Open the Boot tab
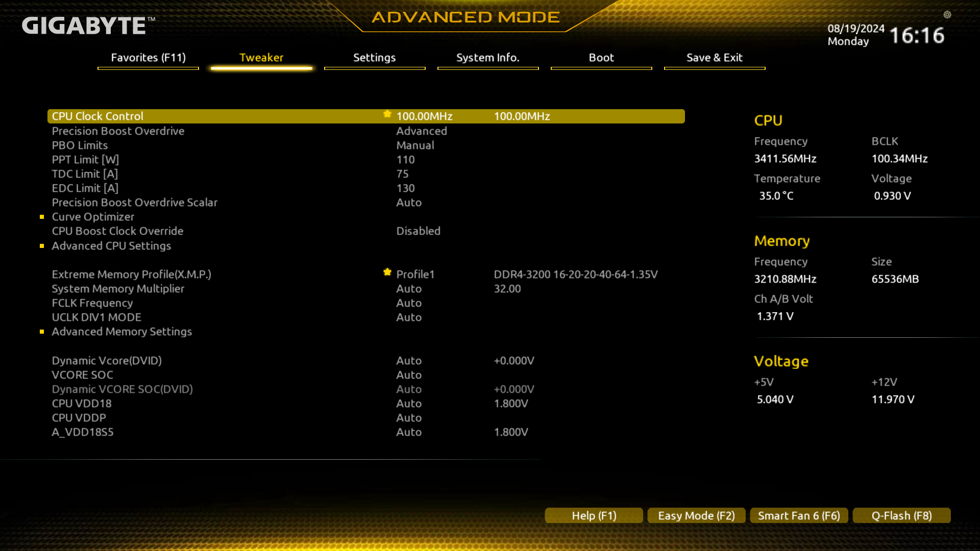This screenshot has height=551, width=980. [x=601, y=58]
